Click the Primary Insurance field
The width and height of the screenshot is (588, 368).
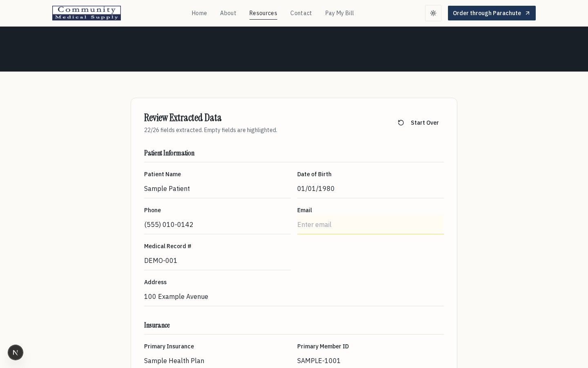[x=217, y=361]
